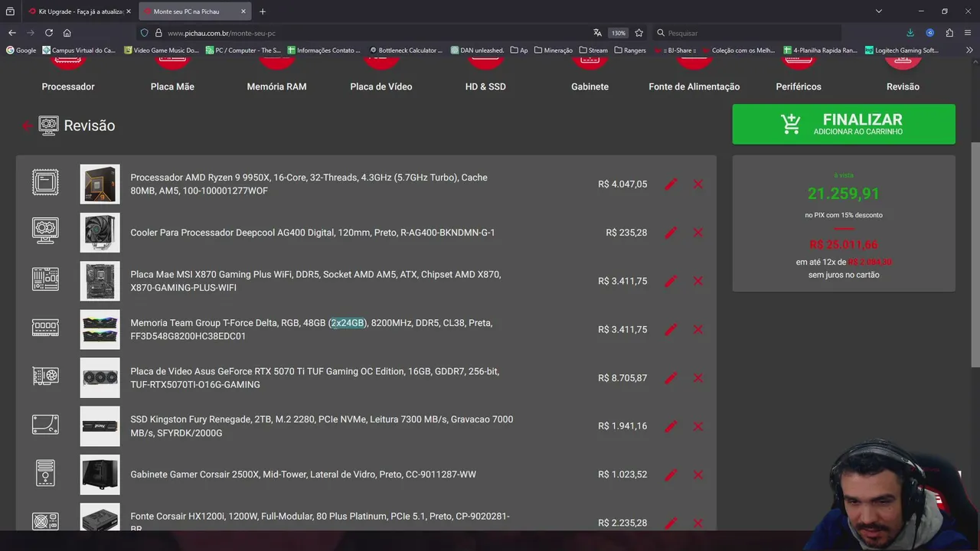Open the Google bookmark
The height and width of the screenshot is (551, 980).
pos(21,51)
